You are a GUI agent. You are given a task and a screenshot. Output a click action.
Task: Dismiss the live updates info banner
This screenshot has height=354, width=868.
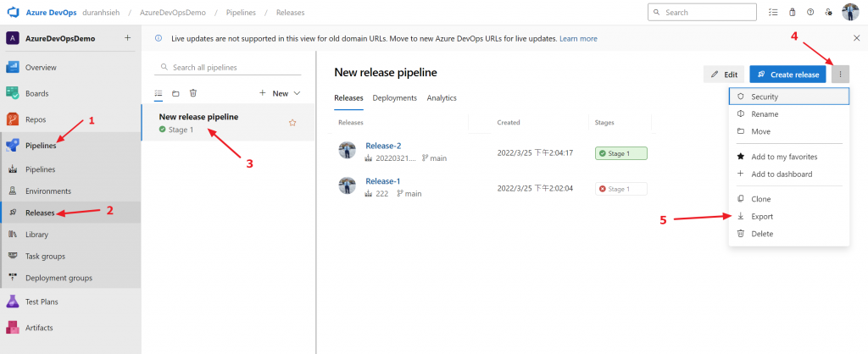pos(856,38)
